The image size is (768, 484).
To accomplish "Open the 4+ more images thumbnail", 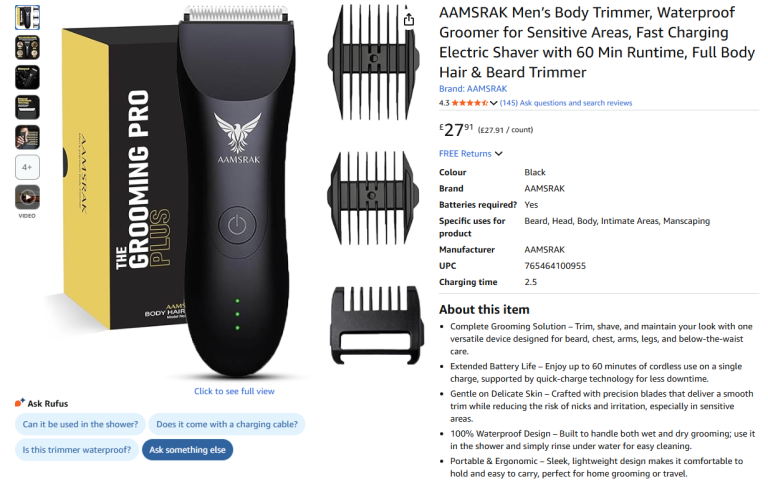I will [27, 167].
